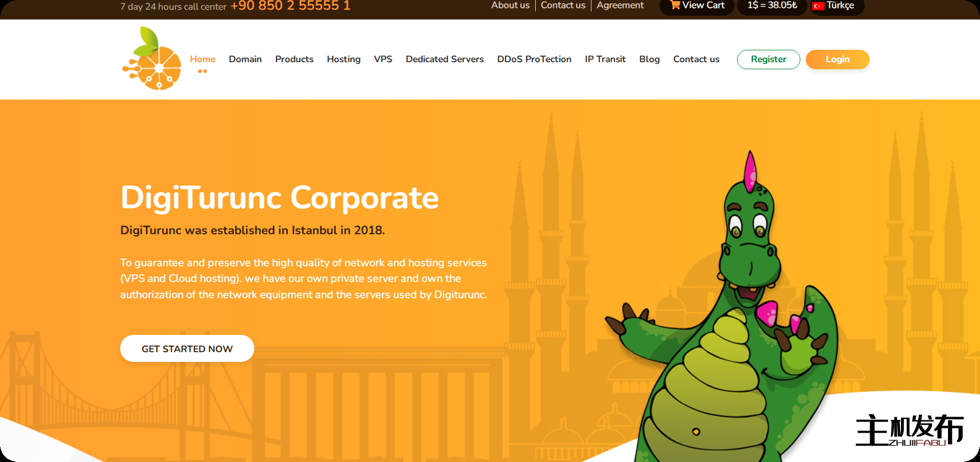The width and height of the screenshot is (980, 462).
Task: Go to Dedicated Servers page
Action: 445,59
